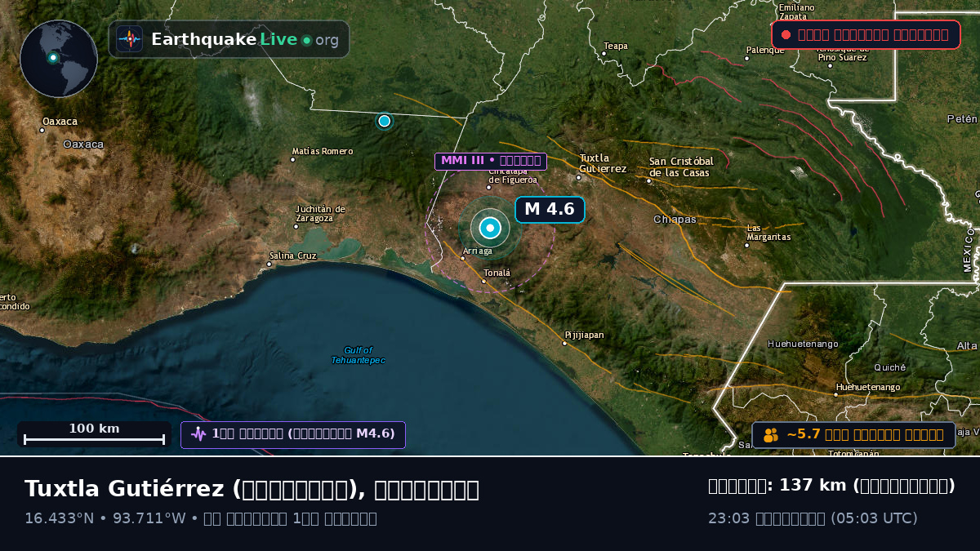The width and height of the screenshot is (980, 551).
Task: Click the Pijijiapan town label
Action: (x=584, y=335)
